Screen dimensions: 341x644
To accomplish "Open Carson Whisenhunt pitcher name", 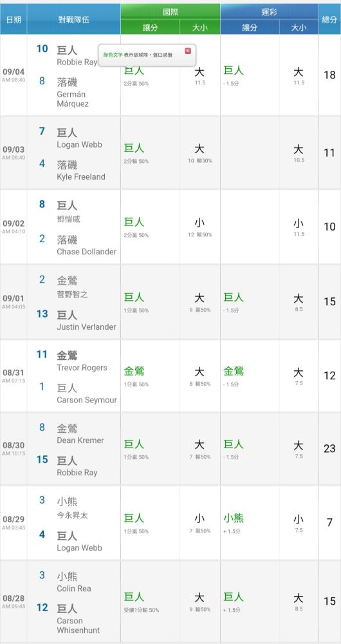I will [78, 625].
